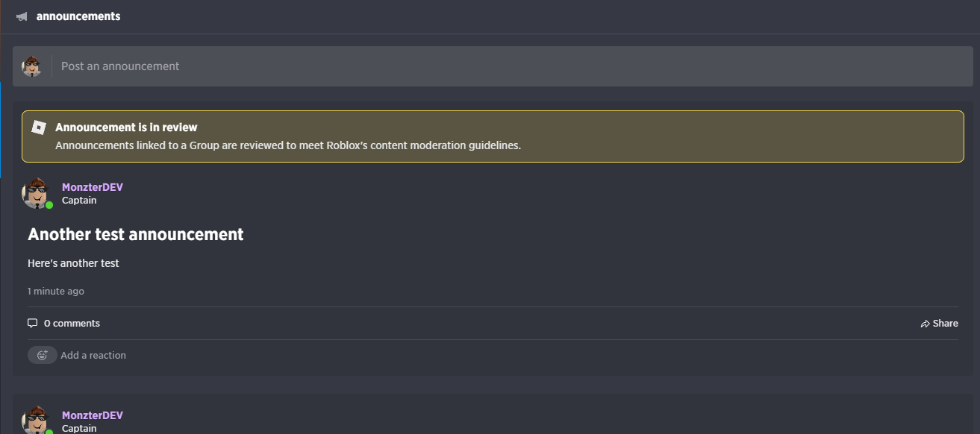Click the Here's another test body text
The width and height of the screenshot is (980, 434).
pos(73,263)
